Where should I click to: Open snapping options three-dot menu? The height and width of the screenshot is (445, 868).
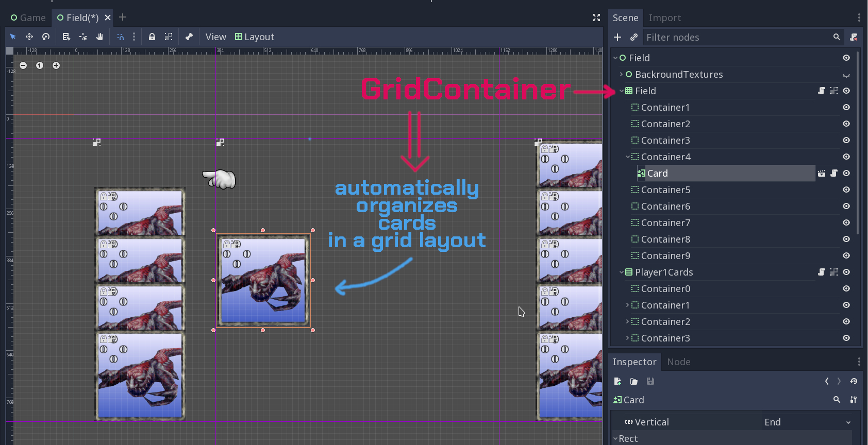point(134,37)
